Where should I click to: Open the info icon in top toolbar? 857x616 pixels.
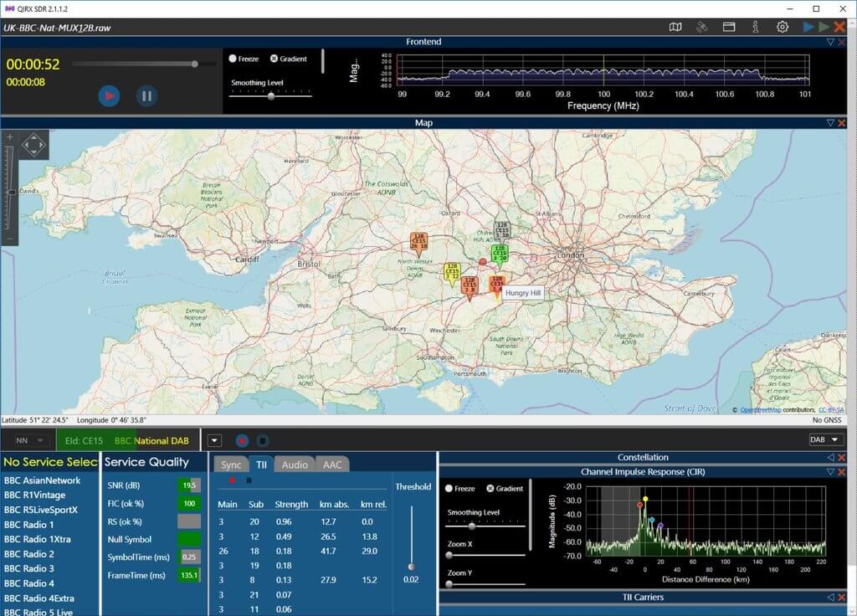(x=756, y=27)
